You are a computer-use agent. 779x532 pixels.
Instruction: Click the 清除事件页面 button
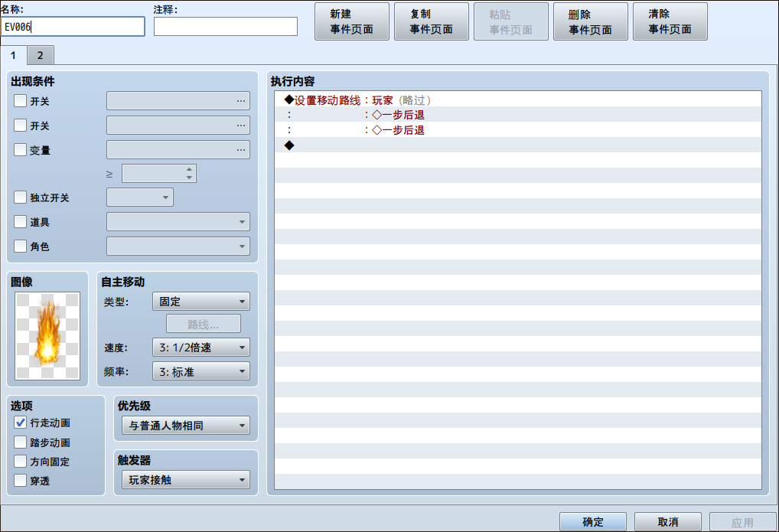pos(670,21)
